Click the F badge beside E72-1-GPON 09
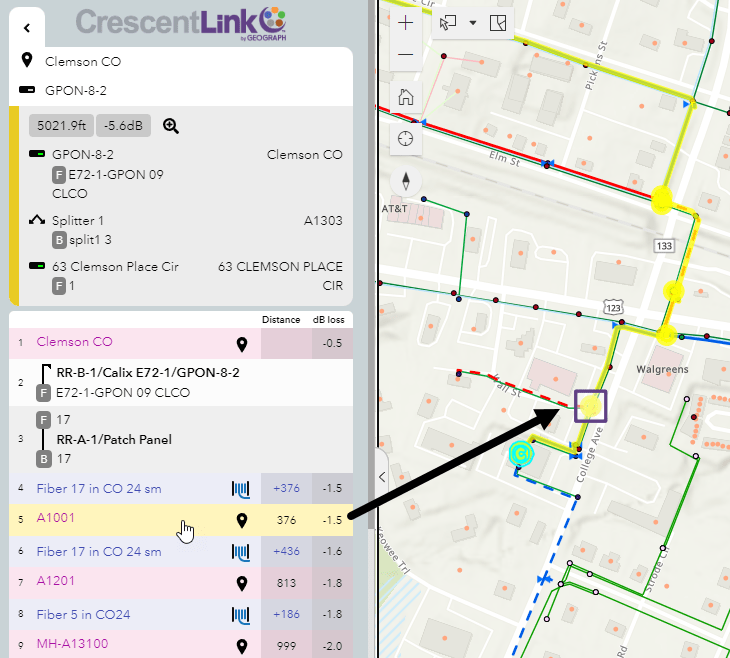The width and height of the screenshot is (730, 658). coord(58,175)
